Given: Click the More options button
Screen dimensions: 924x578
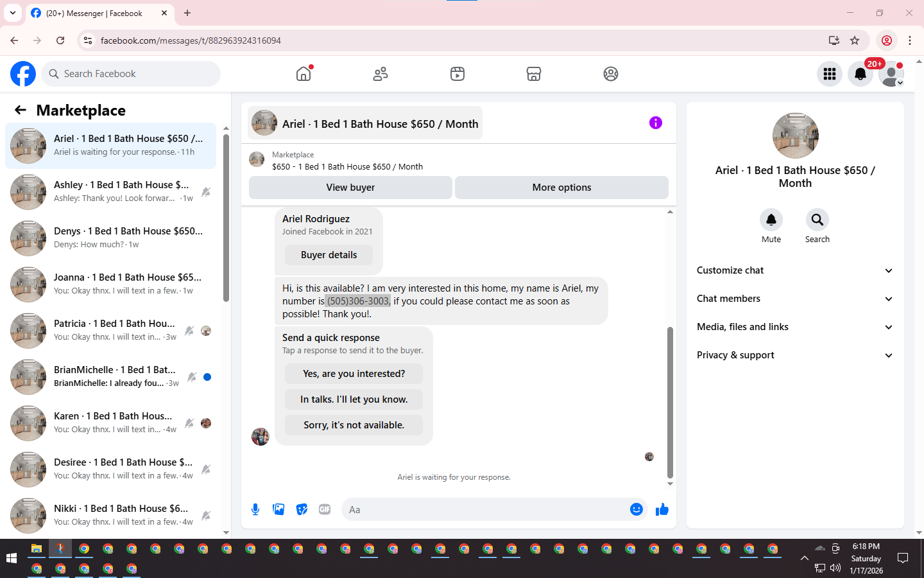Looking at the screenshot, I should (561, 188).
